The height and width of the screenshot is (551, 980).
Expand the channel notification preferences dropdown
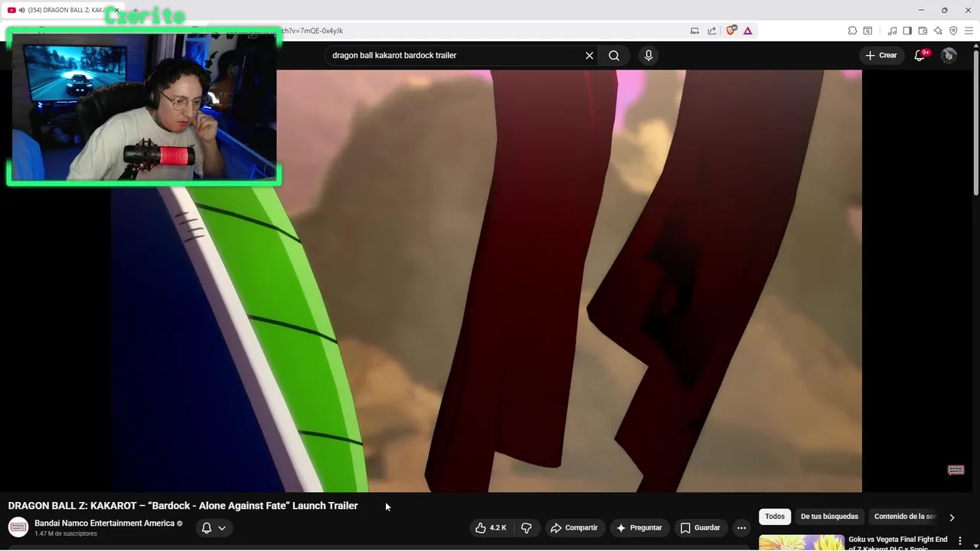point(214,528)
